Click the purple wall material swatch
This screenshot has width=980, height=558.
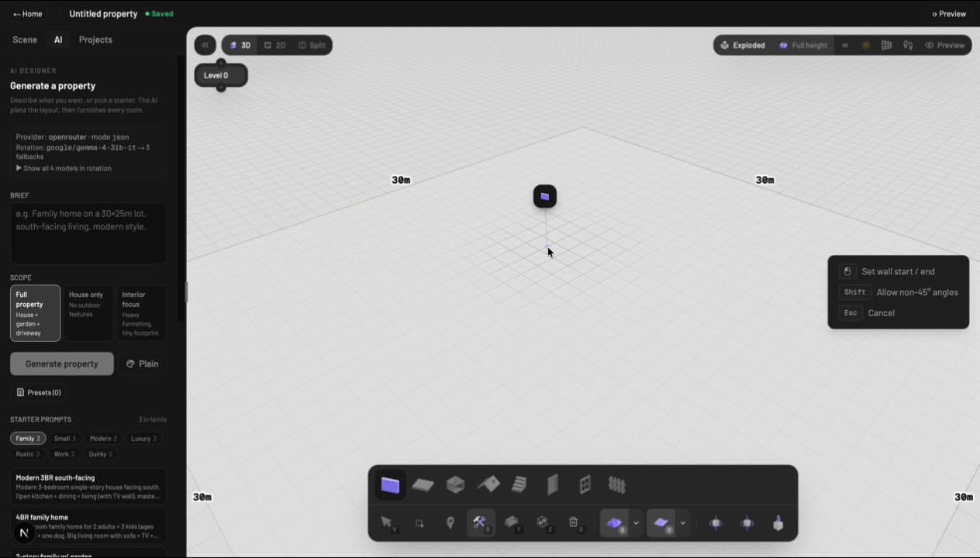[x=615, y=523]
